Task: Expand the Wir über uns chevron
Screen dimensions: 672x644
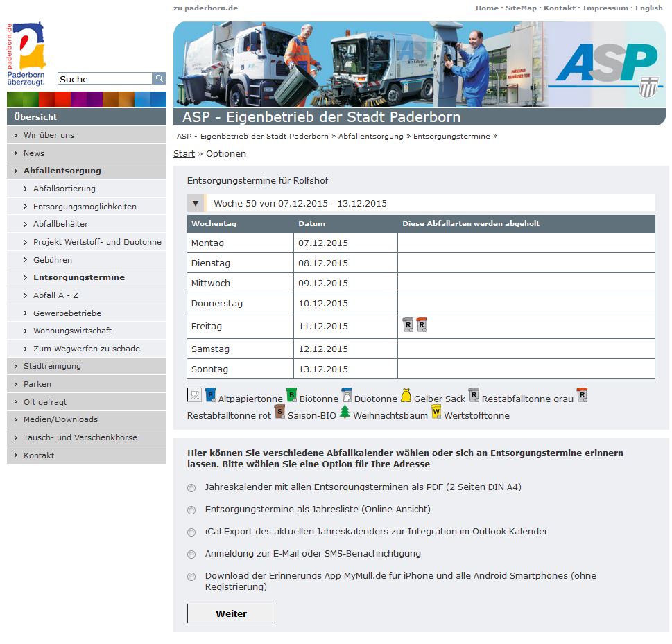Action: (x=16, y=135)
